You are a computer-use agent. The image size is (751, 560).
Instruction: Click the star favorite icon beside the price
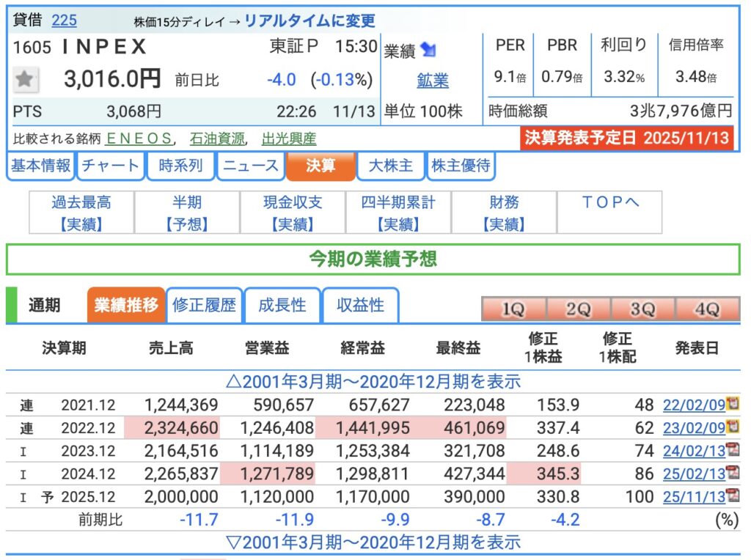(26, 79)
